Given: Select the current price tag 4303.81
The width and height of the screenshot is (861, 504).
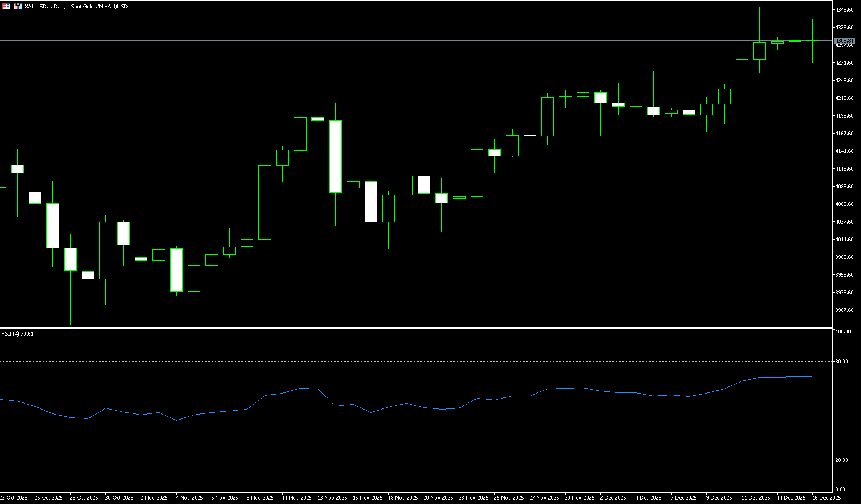Looking at the screenshot, I should pos(844,41).
